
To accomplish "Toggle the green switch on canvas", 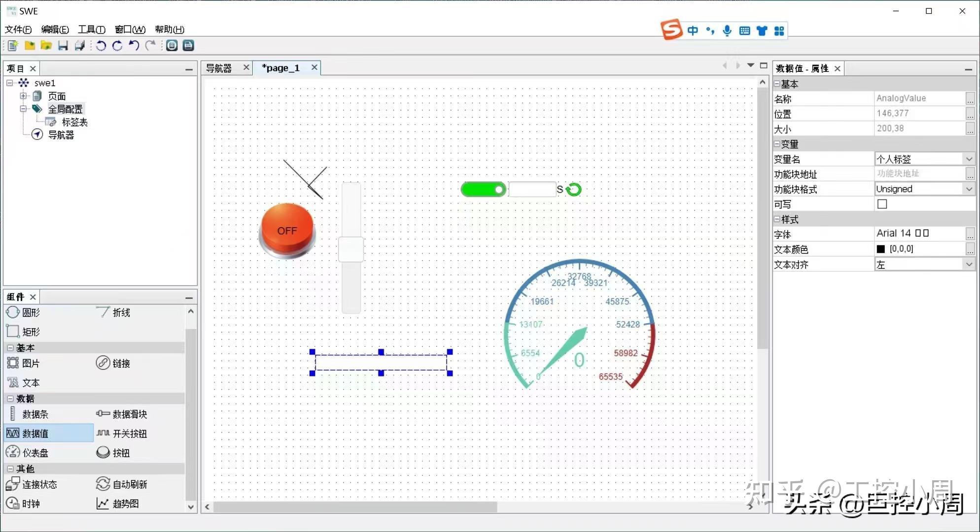I will [x=483, y=190].
